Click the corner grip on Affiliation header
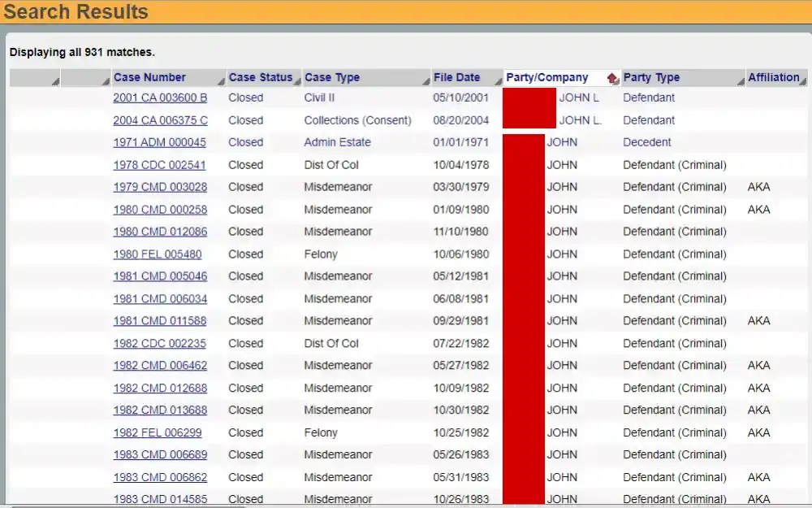Image resolution: width=812 pixels, height=508 pixels. tap(803, 81)
